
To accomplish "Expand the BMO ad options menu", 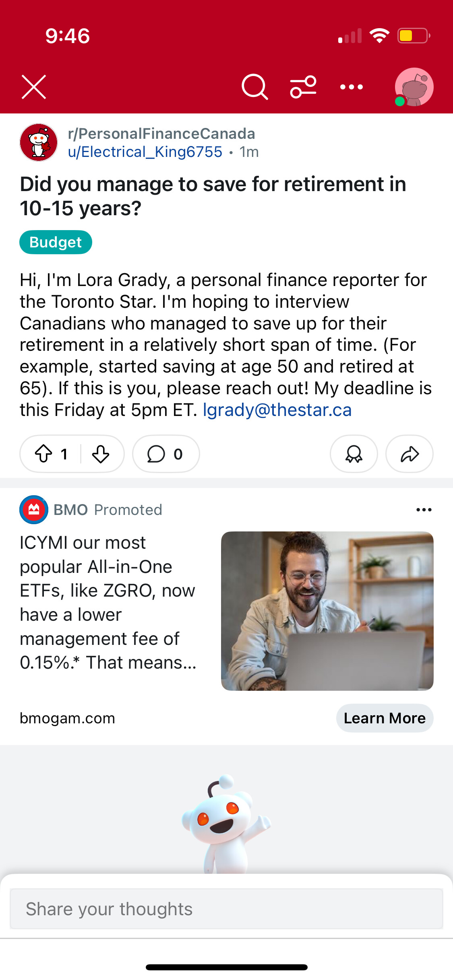I will click(x=424, y=510).
